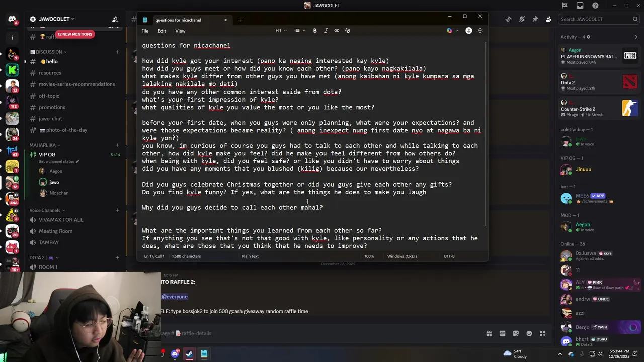
Task: Open MEE6 bot member entry
Action: click(599, 198)
